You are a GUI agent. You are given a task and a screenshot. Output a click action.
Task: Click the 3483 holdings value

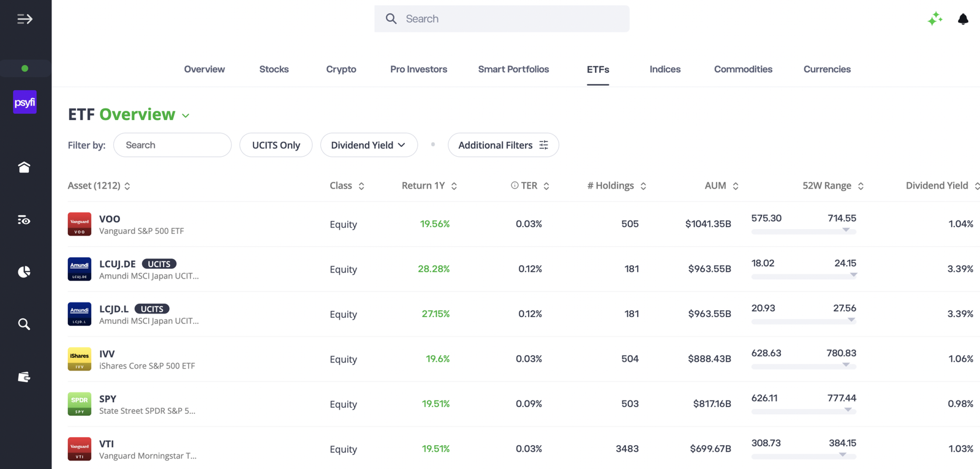(627, 449)
